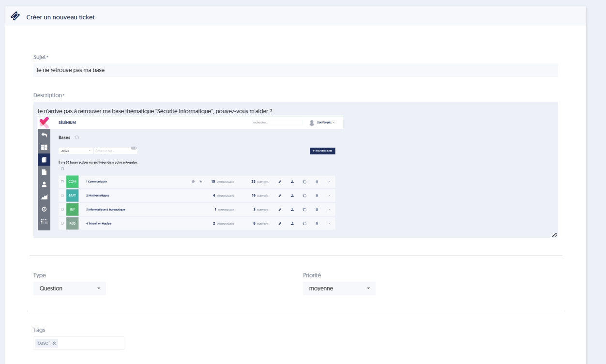606x364 pixels.
Task: Click the pencil edit icon for Informatique & bureautique
Action: click(280, 210)
